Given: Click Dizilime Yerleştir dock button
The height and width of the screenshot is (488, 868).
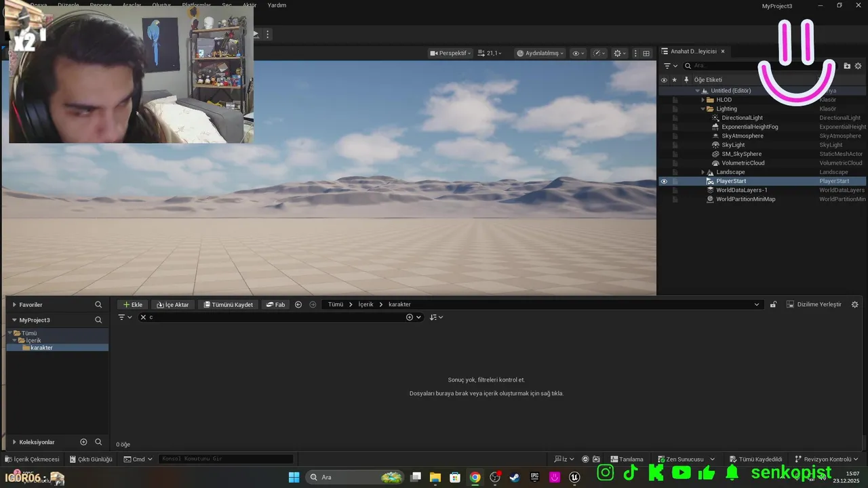Looking at the screenshot, I should point(814,305).
